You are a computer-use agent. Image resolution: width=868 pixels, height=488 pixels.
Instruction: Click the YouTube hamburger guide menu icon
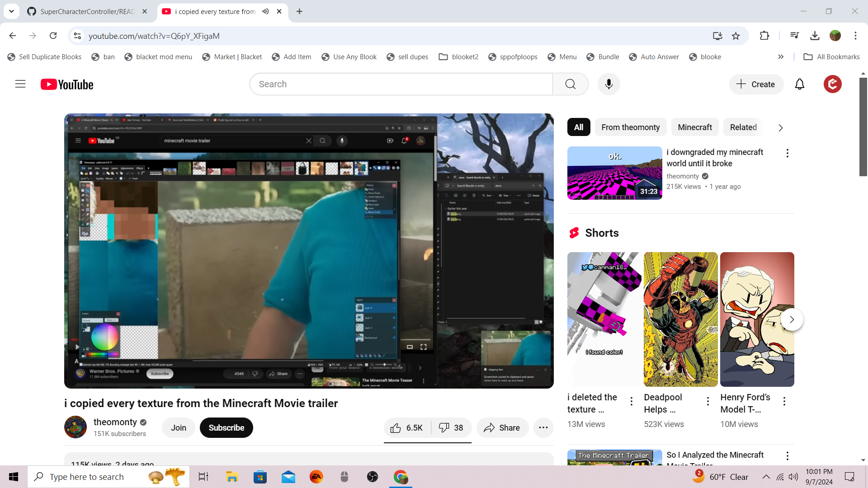(x=20, y=84)
